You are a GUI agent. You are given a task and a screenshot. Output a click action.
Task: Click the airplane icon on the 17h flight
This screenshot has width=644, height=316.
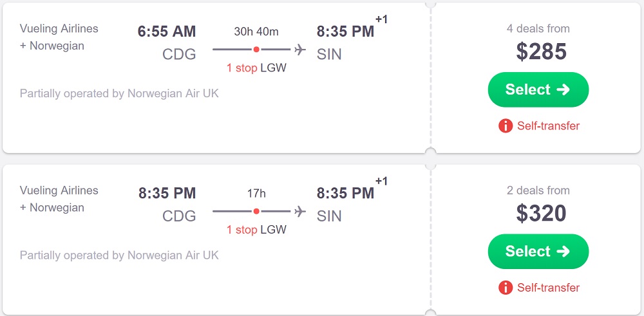pyautogui.click(x=299, y=211)
